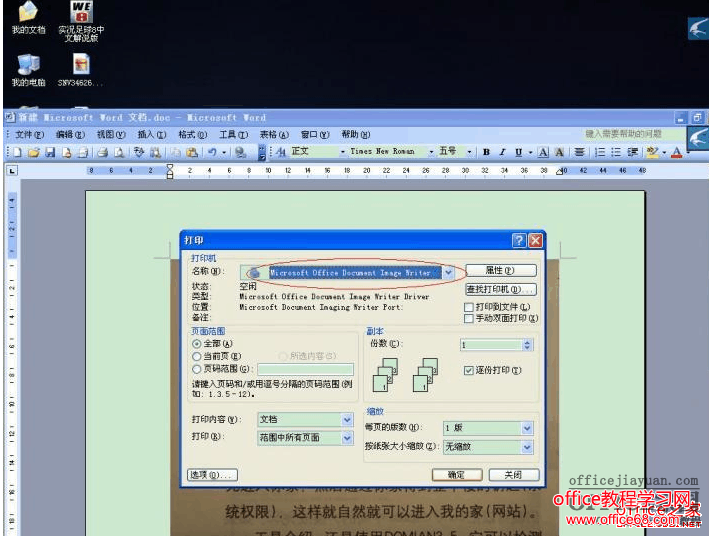Image resolution: width=709 pixels, height=536 pixels.
Task: Click the 确定 (OK) button
Action: coord(457,475)
